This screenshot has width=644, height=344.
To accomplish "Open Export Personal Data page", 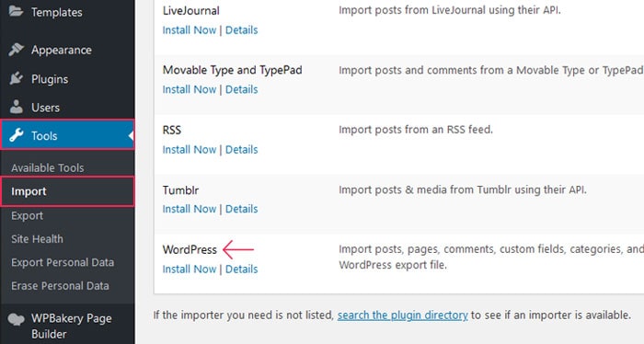I will point(63,262).
